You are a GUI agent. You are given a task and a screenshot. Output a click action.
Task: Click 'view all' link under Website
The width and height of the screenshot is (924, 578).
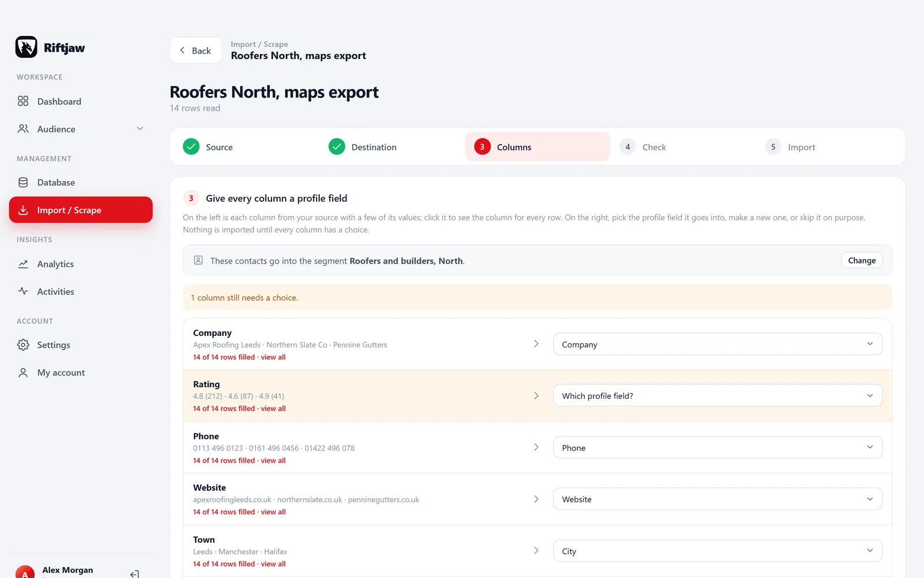pos(273,512)
